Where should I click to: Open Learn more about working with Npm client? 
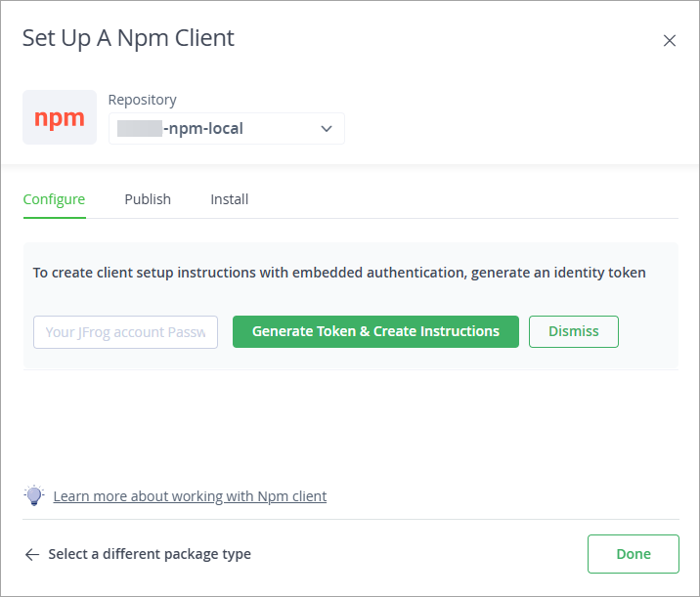[190, 496]
